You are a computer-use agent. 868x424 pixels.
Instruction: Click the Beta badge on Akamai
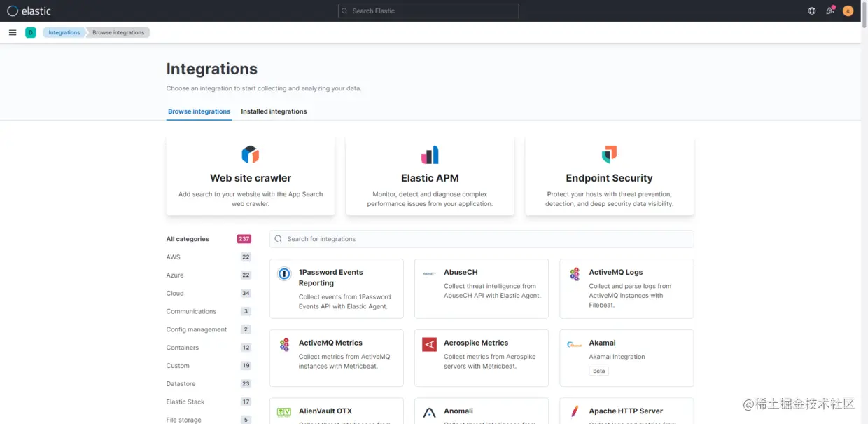[599, 371]
